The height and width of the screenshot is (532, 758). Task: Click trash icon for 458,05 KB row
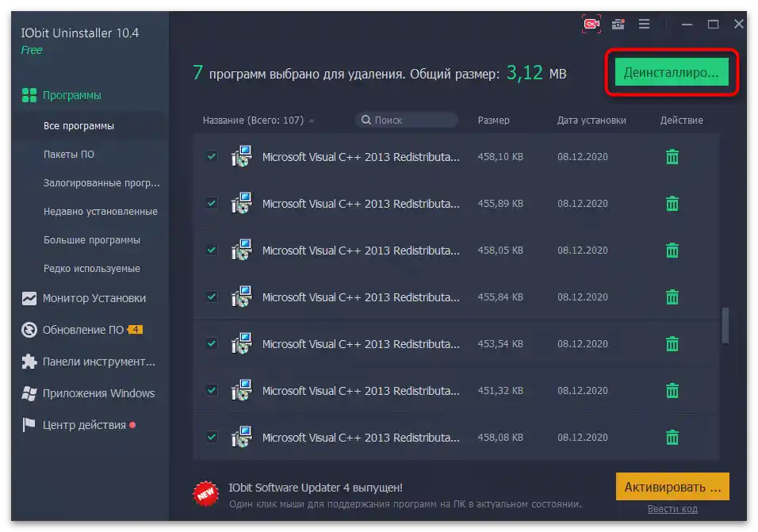(x=672, y=251)
